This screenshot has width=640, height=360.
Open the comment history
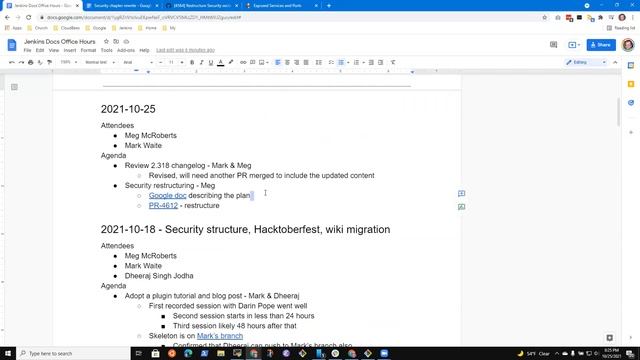pyautogui.click(x=553, y=45)
